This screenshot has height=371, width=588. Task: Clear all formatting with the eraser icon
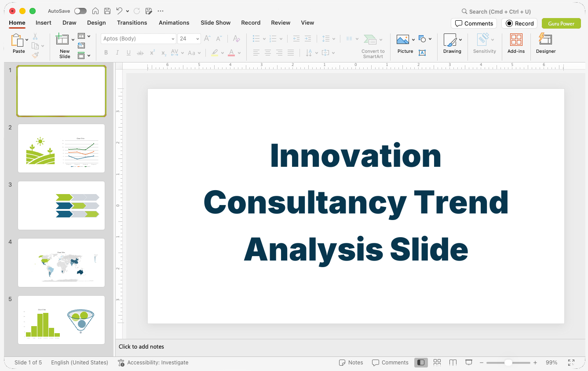237,39
